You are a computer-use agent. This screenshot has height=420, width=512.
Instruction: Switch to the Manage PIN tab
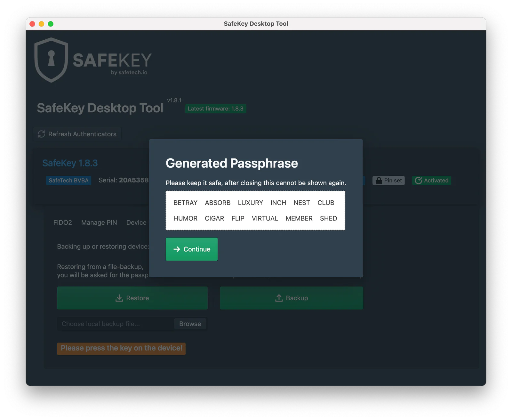tap(99, 222)
